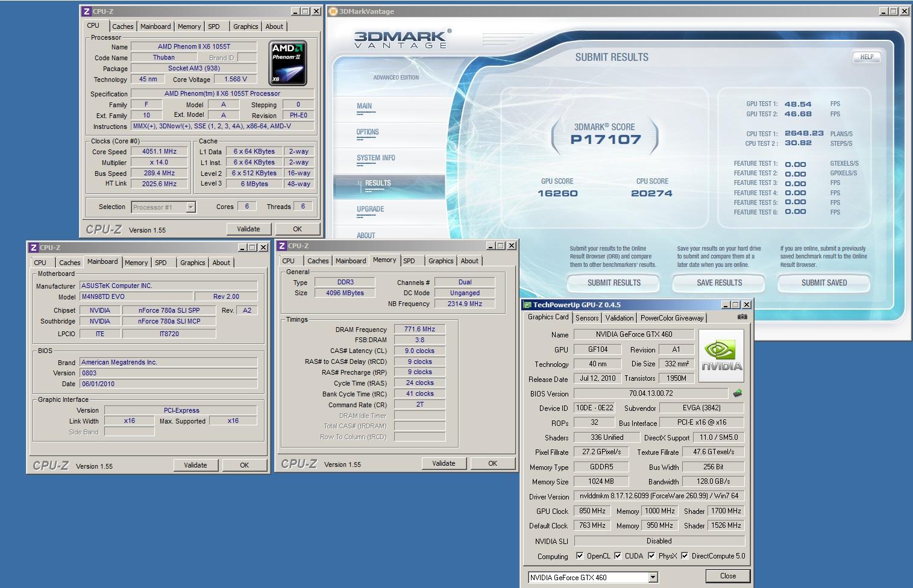Click Validate in the Memory CPU-Z window
The image size is (913, 588).
[444, 463]
